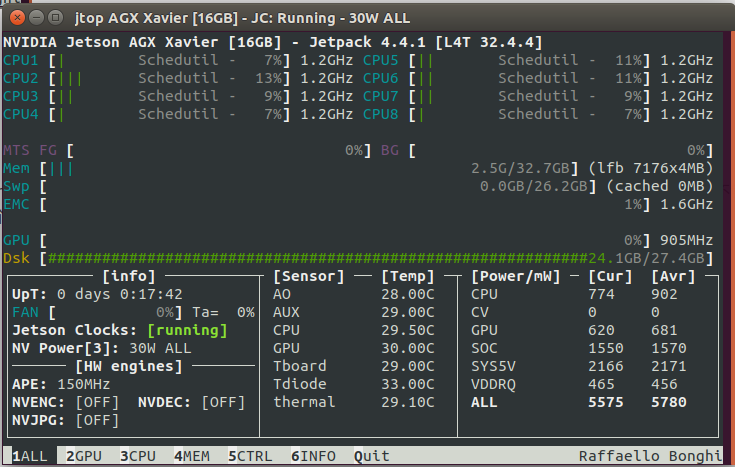
Task: Click the [Power/mW] column header
Action: 516,276
